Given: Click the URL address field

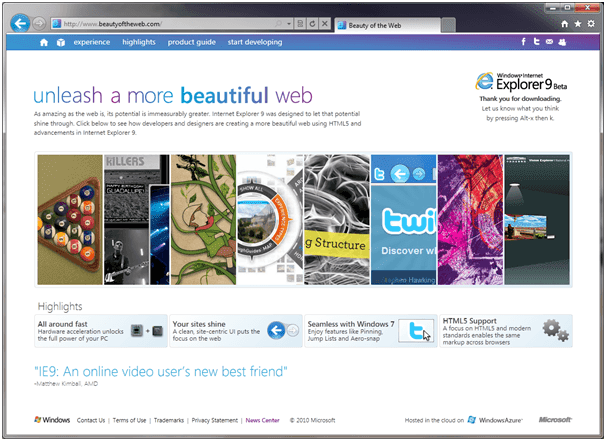Looking at the screenshot, I should (x=166, y=24).
